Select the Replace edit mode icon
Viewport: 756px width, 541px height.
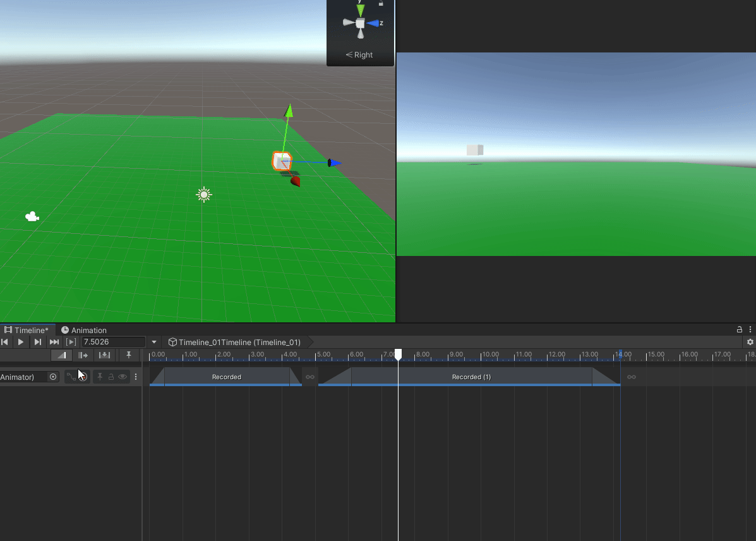pyautogui.click(x=104, y=355)
